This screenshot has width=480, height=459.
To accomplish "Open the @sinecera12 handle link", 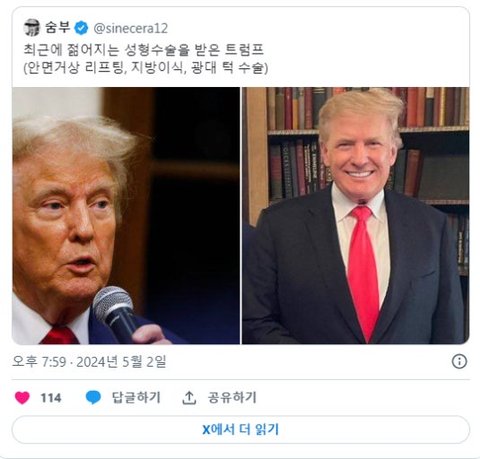I will click(x=130, y=28).
